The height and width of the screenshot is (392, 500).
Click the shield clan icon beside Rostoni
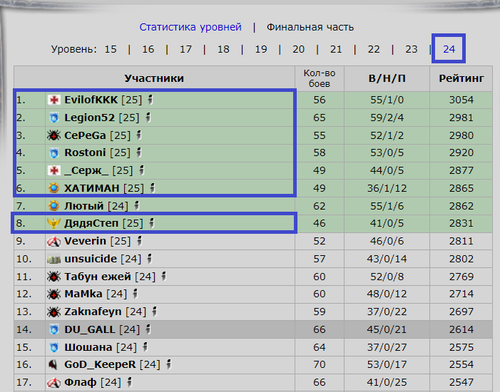[54, 153]
